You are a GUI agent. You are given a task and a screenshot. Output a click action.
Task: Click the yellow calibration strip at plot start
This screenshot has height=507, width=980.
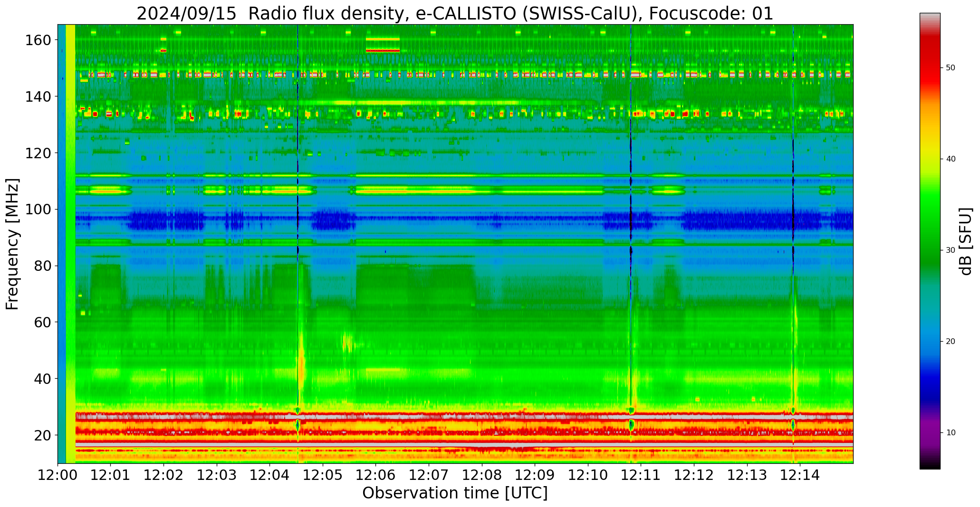tap(70, 244)
